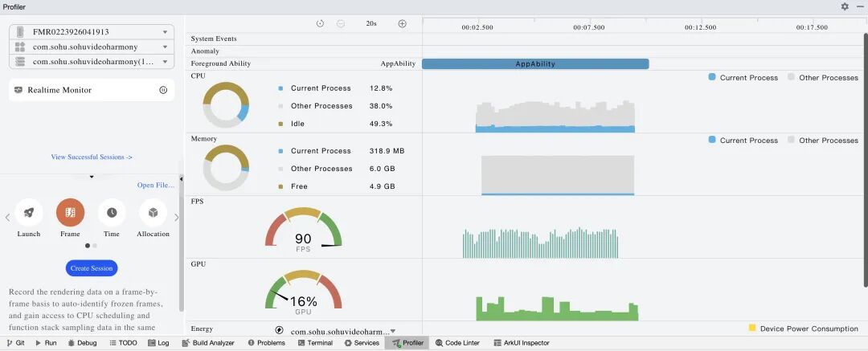The height and width of the screenshot is (351, 868).
Task: Click the FPS gauge showing 90
Action: [x=303, y=231]
